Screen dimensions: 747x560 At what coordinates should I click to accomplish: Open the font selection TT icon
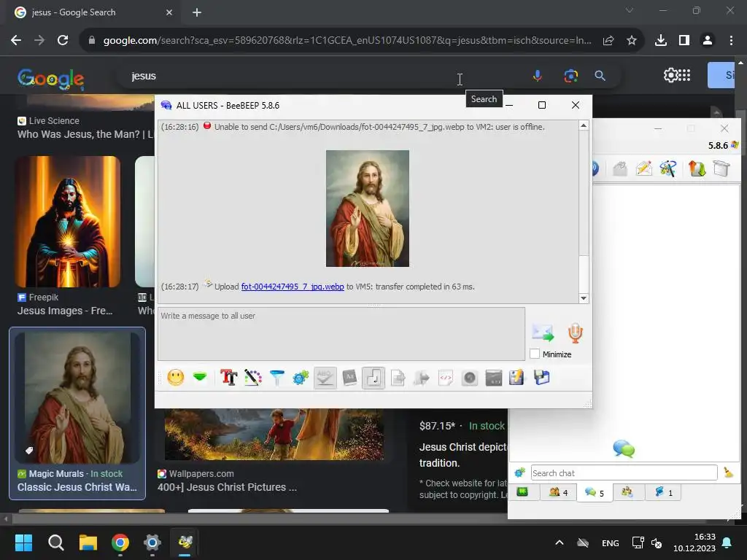228,378
